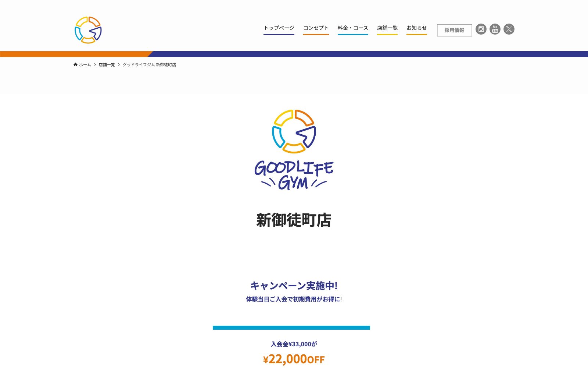Go to トップページ menu item
The width and height of the screenshot is (588, 368).
tap(279, 28)
